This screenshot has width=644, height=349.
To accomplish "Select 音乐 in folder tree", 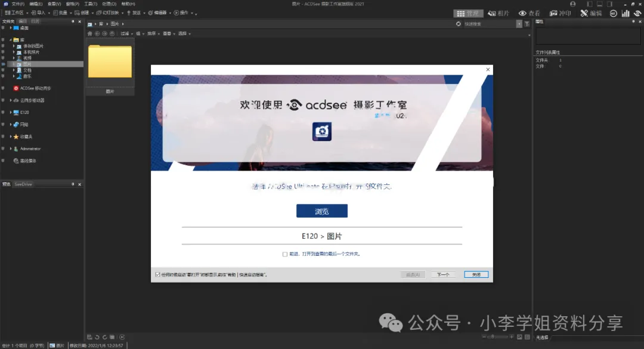I will pyautogui.click(x=27, y=76).
